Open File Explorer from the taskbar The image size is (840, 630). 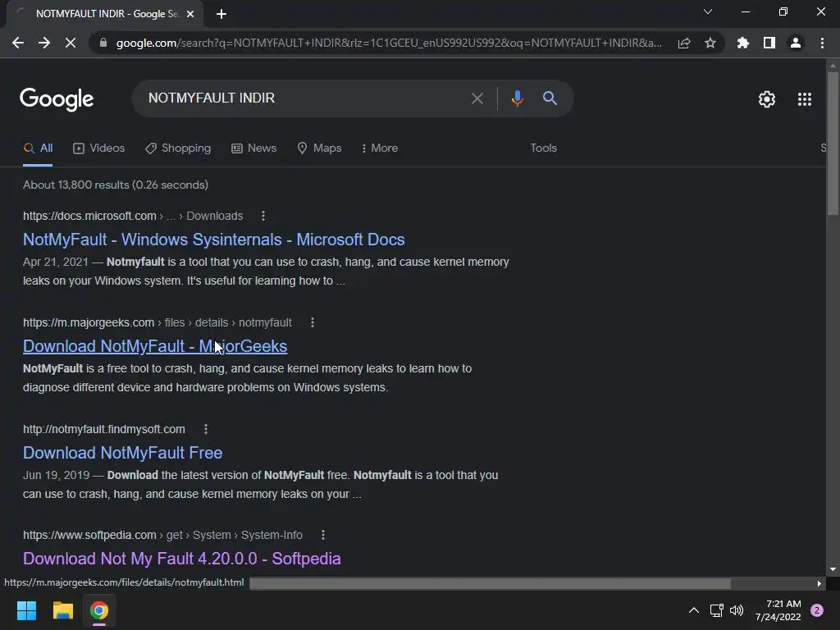[x=62, y=610]
